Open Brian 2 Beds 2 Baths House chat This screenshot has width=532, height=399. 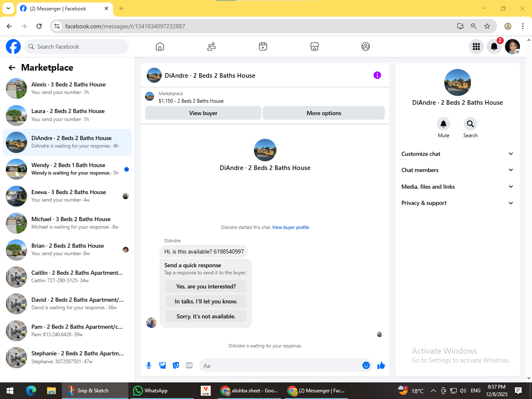tap(67, 250)
